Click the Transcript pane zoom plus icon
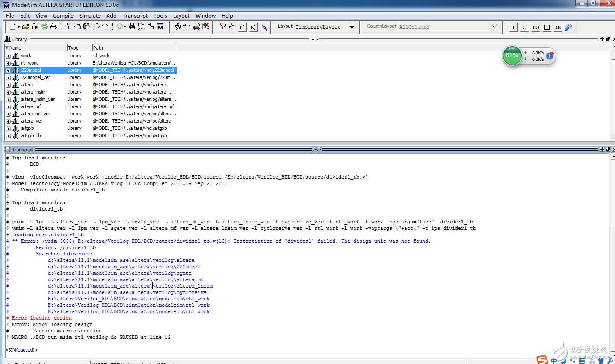Screen dimensions: 615x364 [x=602, y=149]
